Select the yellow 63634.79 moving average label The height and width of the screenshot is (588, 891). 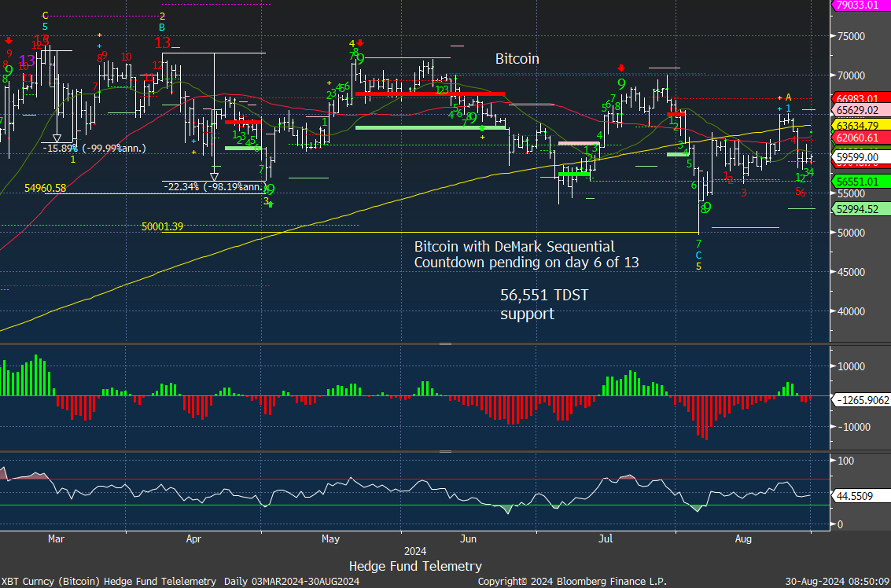tap(861, 125)
